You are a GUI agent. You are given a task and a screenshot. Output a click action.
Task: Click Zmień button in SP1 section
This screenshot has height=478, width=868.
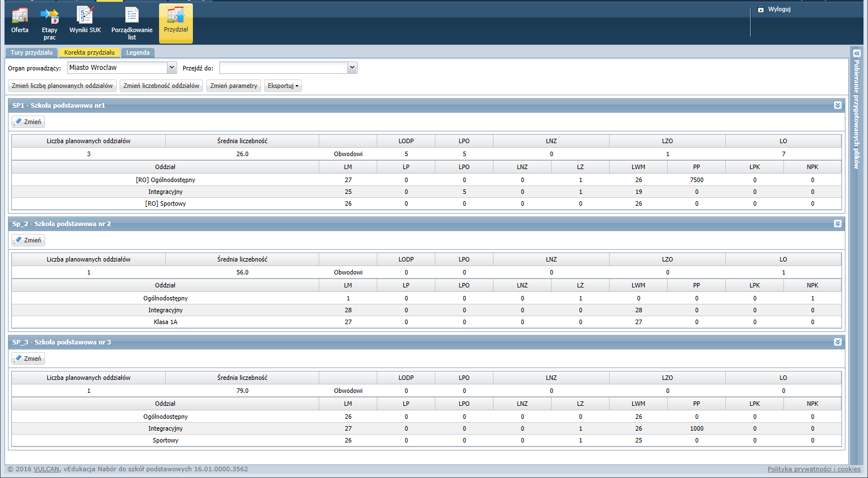[x=28, y=122]
